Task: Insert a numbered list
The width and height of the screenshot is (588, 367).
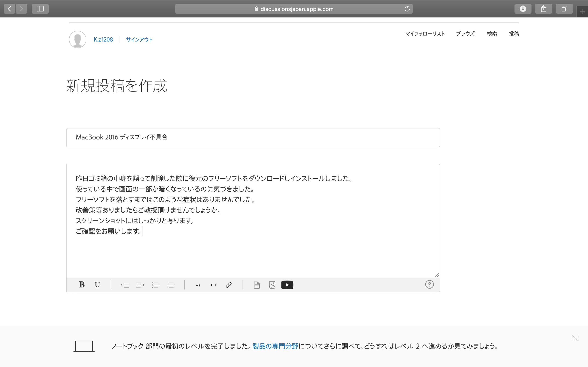Action: coord(155,285)
